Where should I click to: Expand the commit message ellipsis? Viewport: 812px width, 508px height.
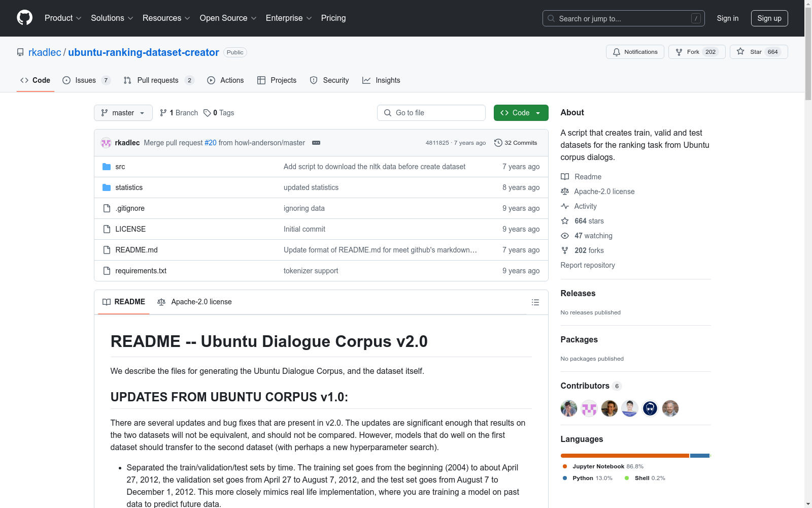316,143
